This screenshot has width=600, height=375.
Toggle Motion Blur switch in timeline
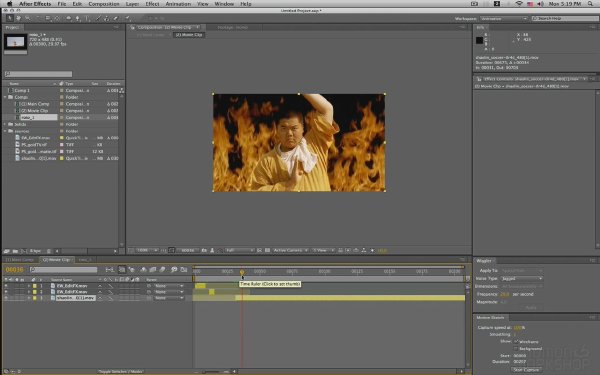pyautogui.click(x=163, y=270)
